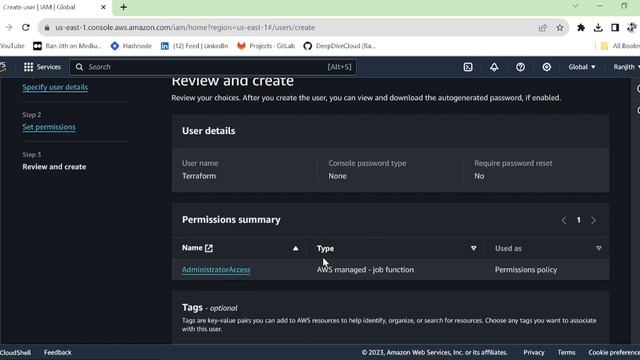The width and height of the screenshot is (640, 360).
Task: Open the Ranjith account dropdown
Action: click(627, 67)
